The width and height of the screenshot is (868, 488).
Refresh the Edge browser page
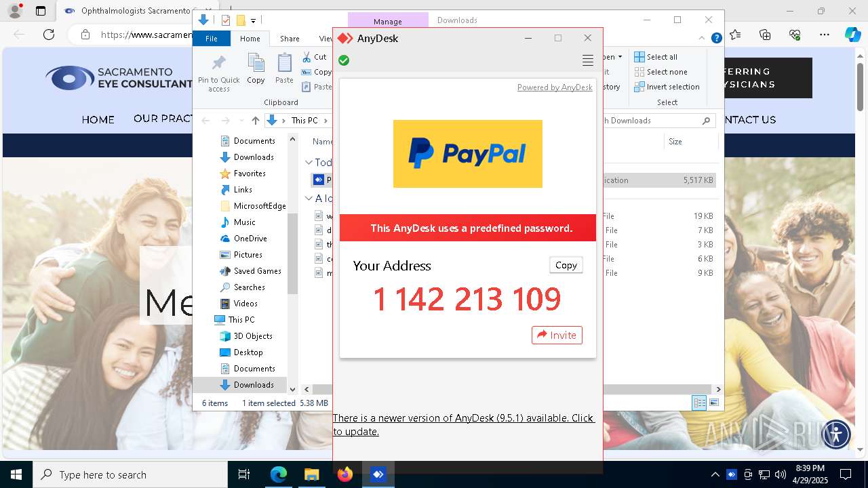coord(49,35)
